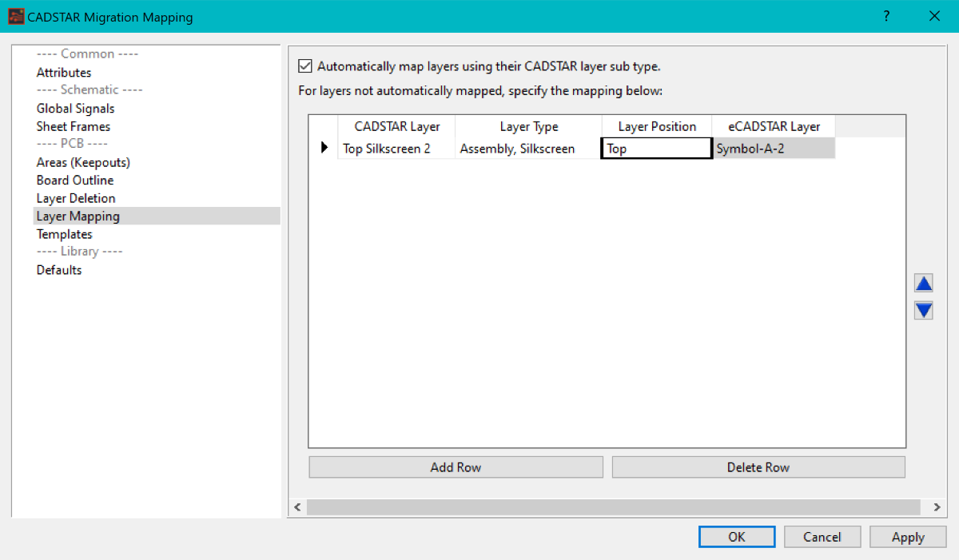
Task: Click horizontal scrollbar right arrow
Action: pos(937,507)
